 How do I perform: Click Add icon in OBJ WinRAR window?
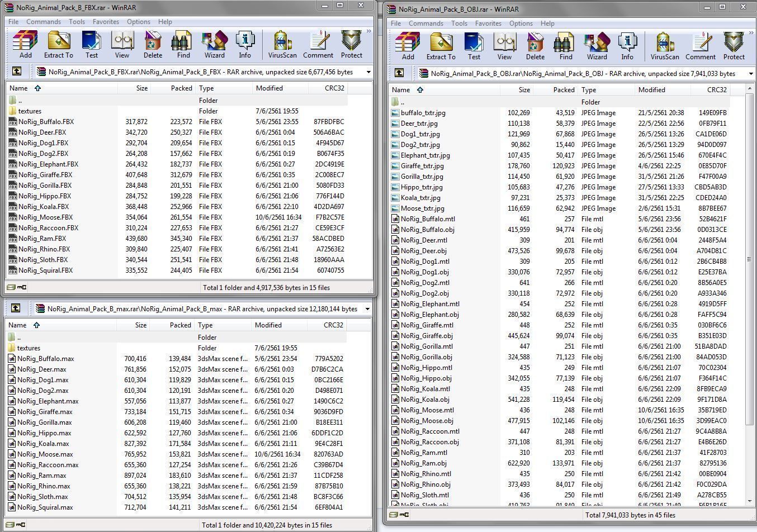click(x=408, y=46)
